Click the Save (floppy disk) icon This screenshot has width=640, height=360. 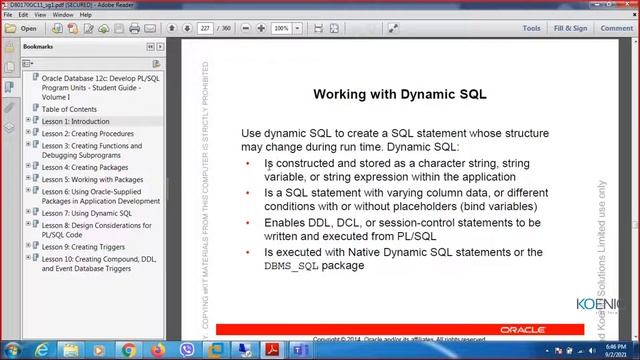click(x=119, y=29)
